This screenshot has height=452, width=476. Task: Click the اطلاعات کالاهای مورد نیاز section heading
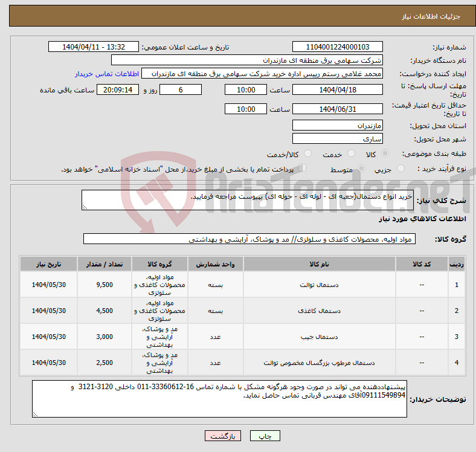point(422,219)
